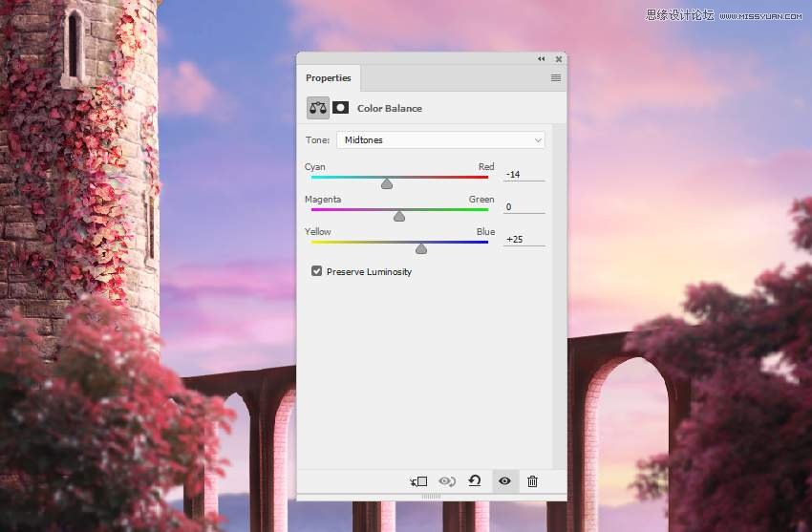Click the Properties panel vertical scrollbar
Viewport: 812px width, 532px height.
pos(559,296)
